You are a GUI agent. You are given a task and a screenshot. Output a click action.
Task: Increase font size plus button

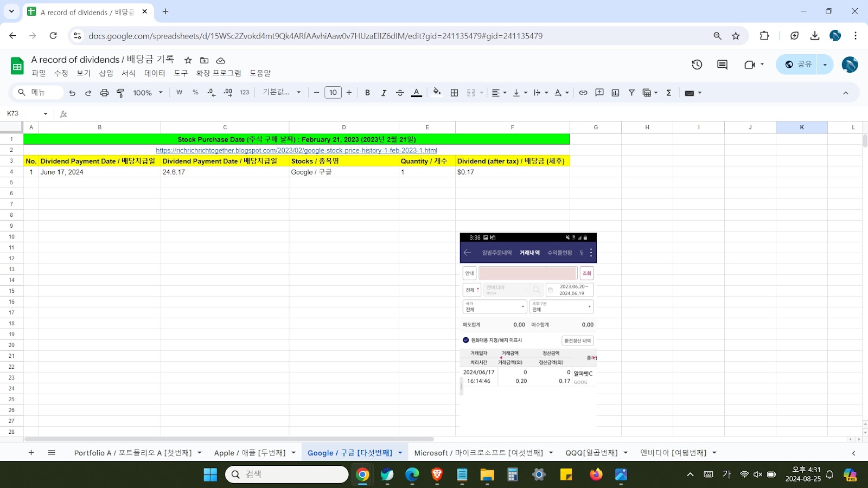tap(349, 93)
